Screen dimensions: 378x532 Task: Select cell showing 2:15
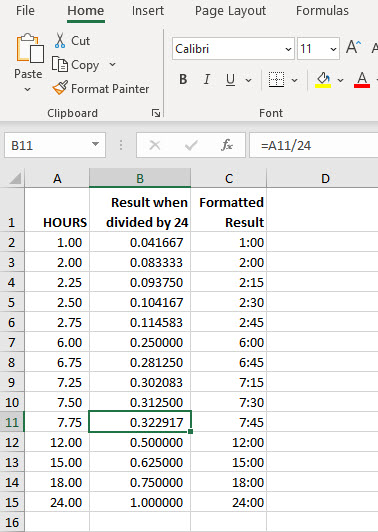coord(229,282)
